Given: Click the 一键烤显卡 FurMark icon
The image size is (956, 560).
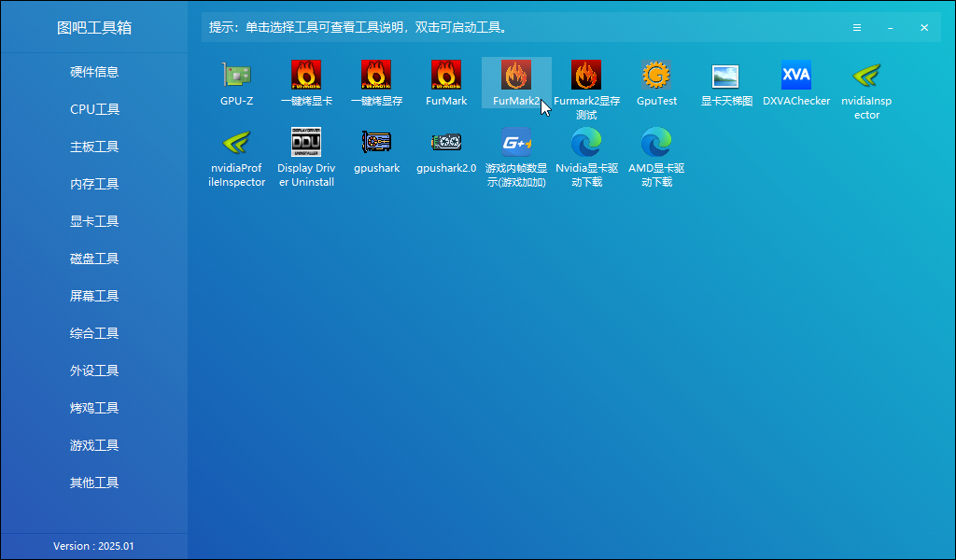Looking at the screenshot, I should (x=306, y=76).
